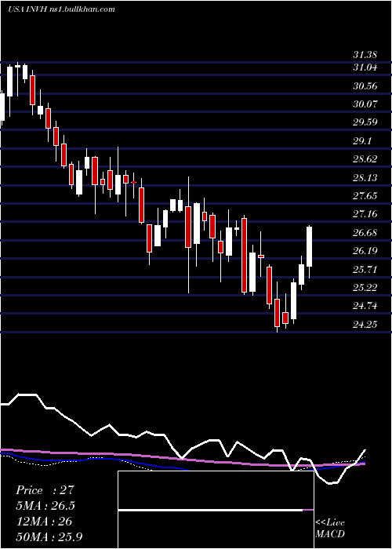
Task: Click the 12MA : 26 readout
Action: (44, 522)
